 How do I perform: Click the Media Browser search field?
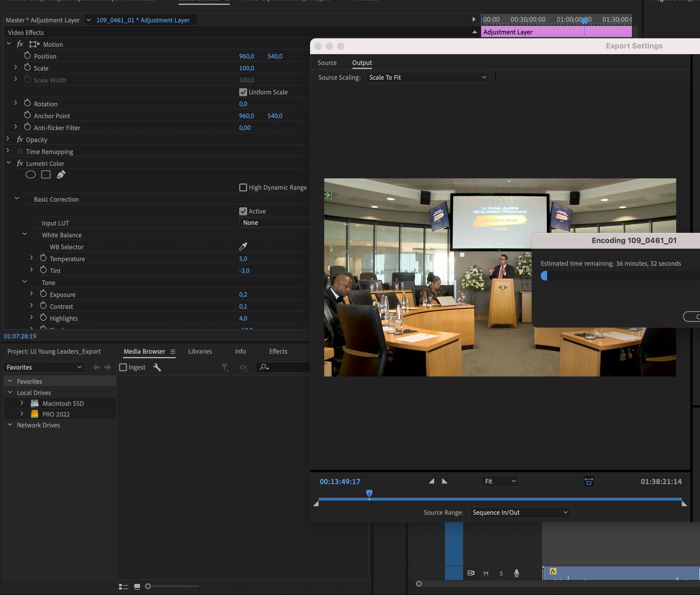pyautogui.click(x=287, y=367)
